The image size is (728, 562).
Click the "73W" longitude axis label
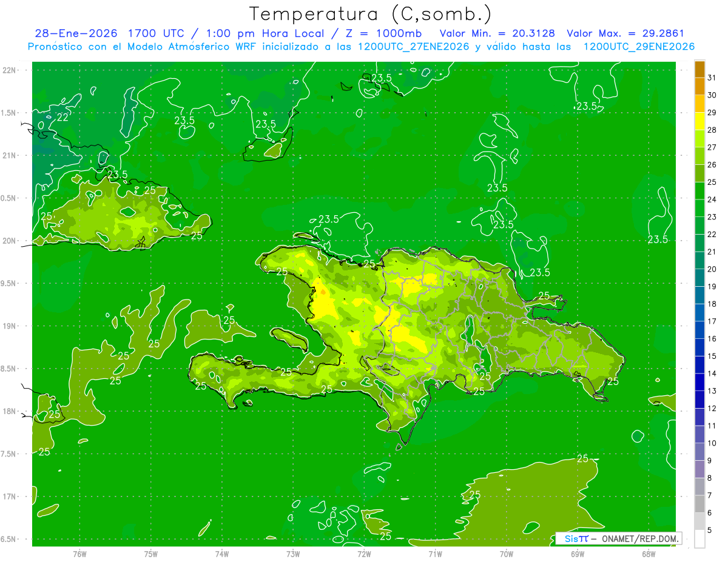(x=293, y=554)
